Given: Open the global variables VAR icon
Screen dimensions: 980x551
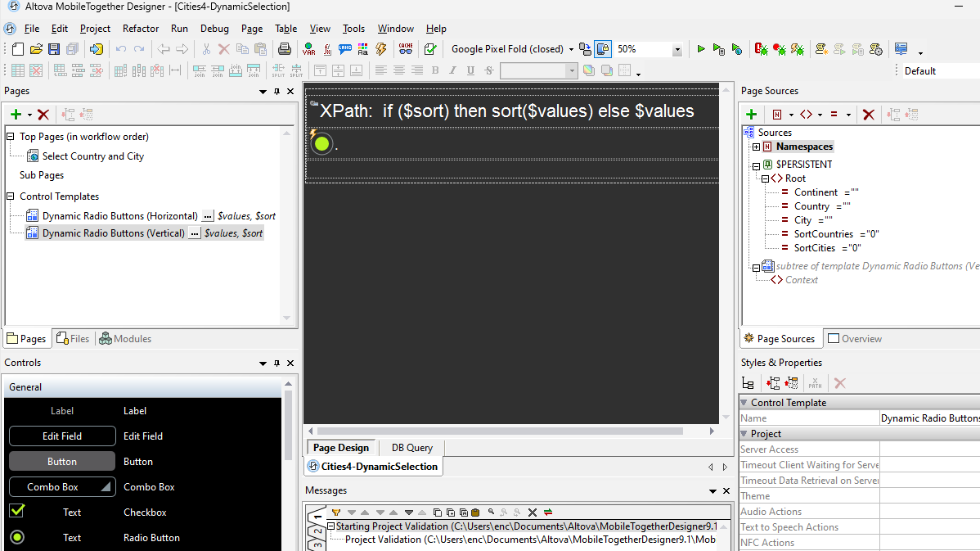Looking at the screenshot, I should point(308,49).
